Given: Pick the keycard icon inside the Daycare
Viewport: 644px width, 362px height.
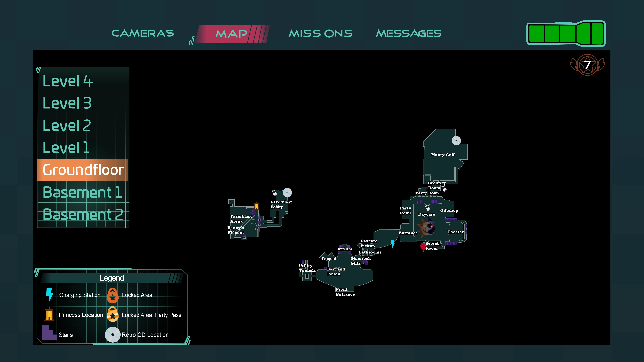Looking at the screenshot, I should 428,208.
